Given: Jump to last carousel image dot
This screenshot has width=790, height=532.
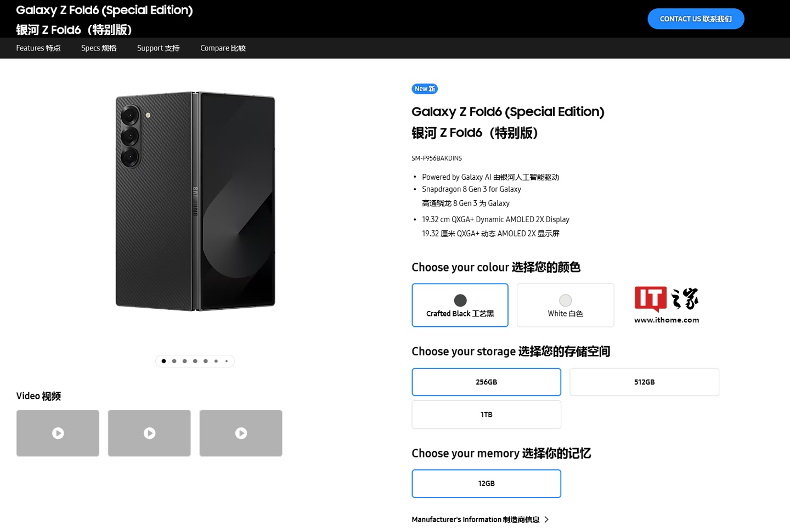Looking at the screenshot, I should [x=227, y=361].
